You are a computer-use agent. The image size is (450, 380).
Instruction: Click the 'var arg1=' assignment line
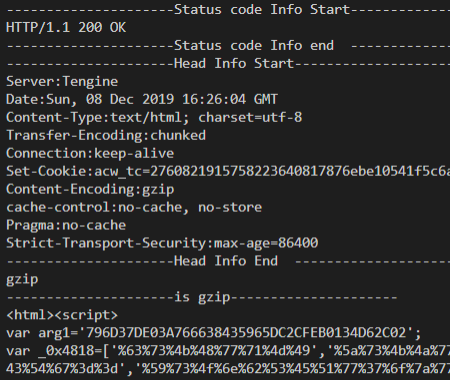click(214, 333)
